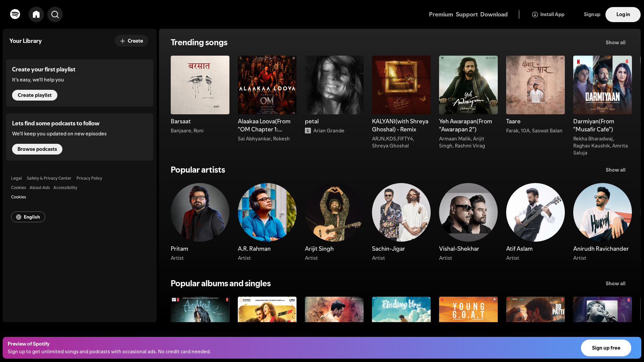This screenshot has height=362, width=644.
Task: Show all Popular albums and singles
Action: pos(615,284)
